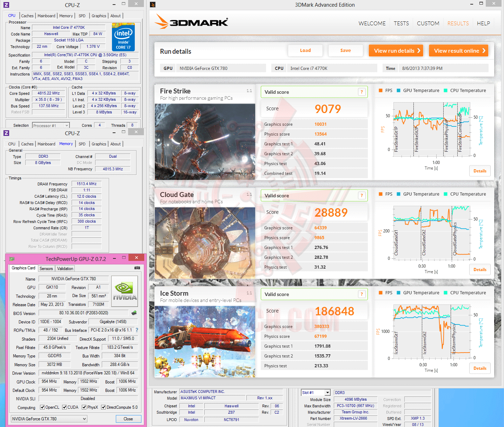Open Mainboard tab in the memory timings CPU-Z window

coord(46,144)
